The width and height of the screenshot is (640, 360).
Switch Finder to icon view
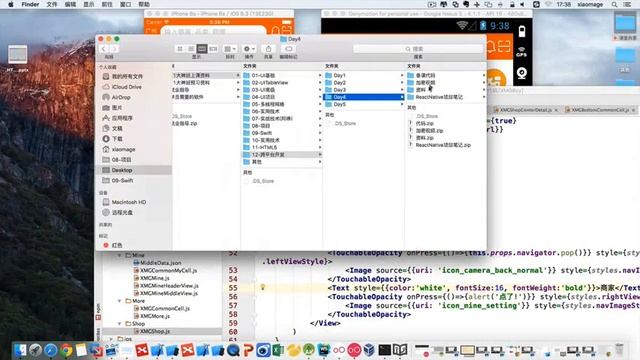180,49
